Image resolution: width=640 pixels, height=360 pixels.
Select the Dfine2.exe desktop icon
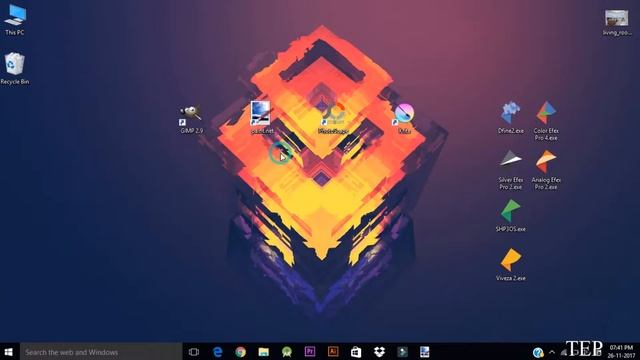510,118
